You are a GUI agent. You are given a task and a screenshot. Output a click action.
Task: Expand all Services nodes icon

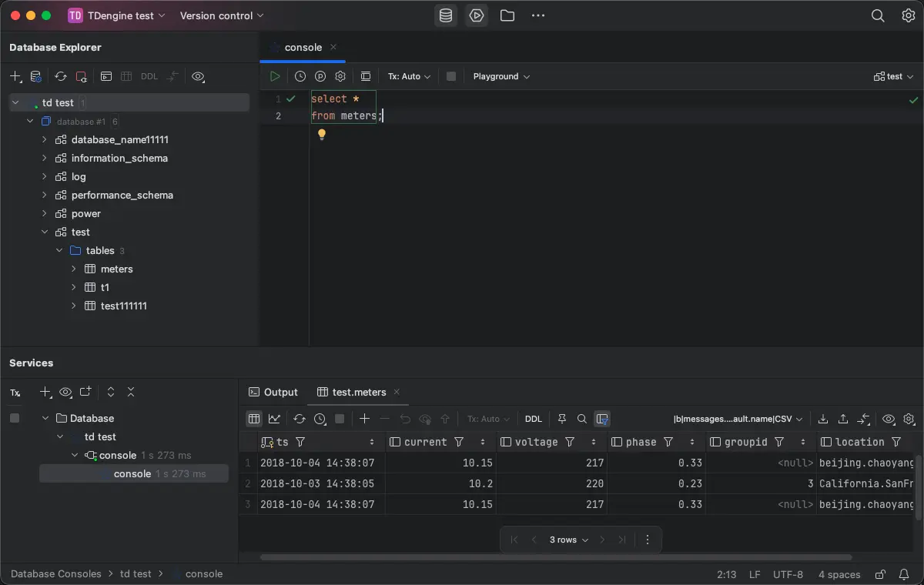tap(111, 392)
